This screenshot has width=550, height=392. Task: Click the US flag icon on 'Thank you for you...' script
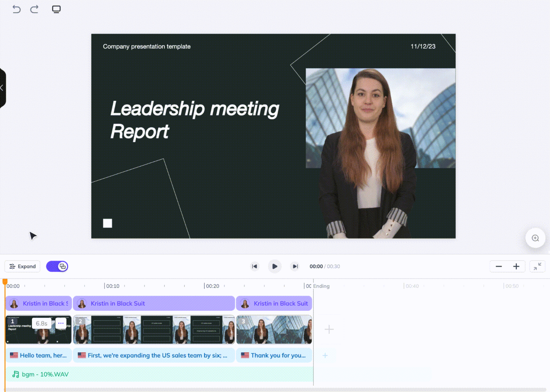[x=245, y=355]
